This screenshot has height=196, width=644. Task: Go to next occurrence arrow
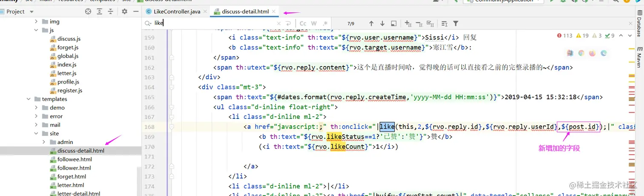(x=382, y=23)
